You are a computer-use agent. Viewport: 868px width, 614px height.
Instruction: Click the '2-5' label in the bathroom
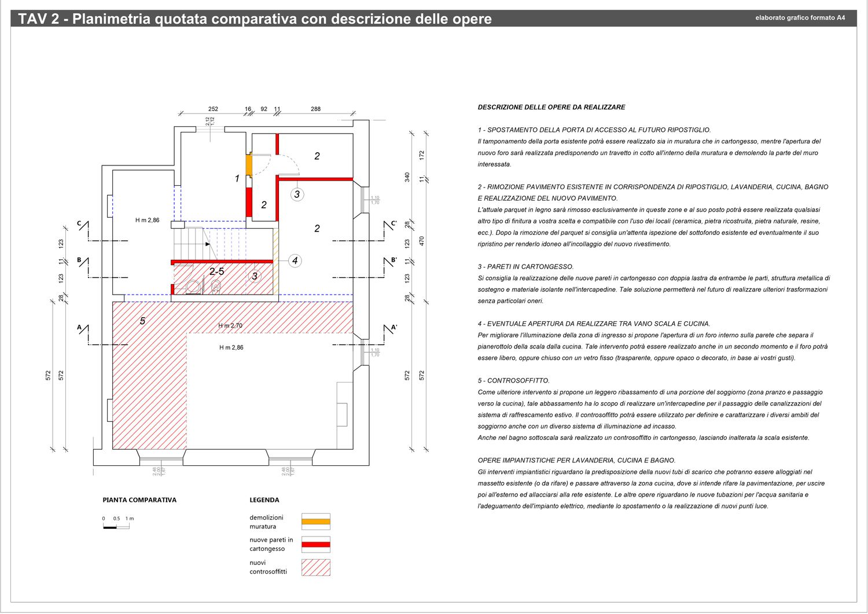(216, 271)
